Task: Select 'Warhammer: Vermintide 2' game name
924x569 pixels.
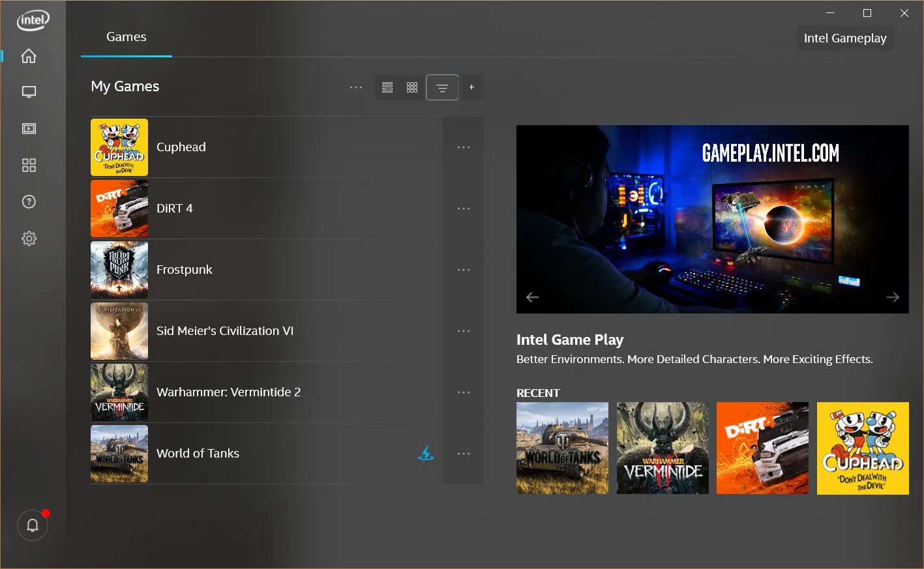Action: [x=229, y=392]
